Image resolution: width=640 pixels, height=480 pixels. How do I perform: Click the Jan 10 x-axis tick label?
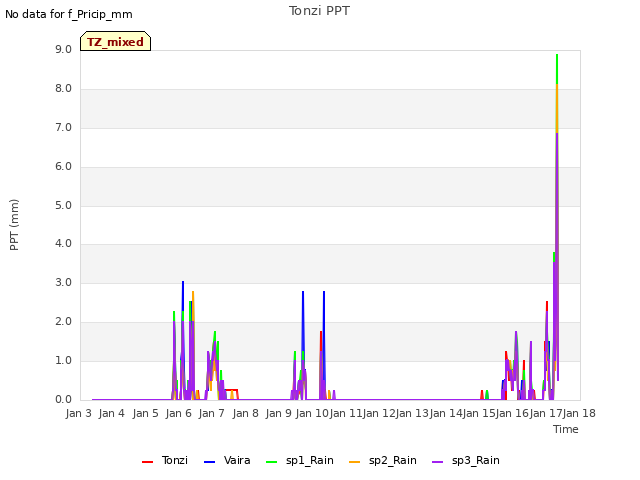pyautogui.click(x=312, y=413)
